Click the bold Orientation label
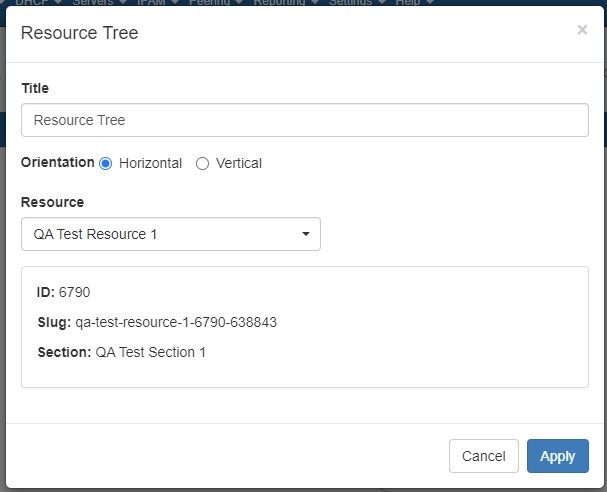The image size is (607, 492). (x=57, y=162)
